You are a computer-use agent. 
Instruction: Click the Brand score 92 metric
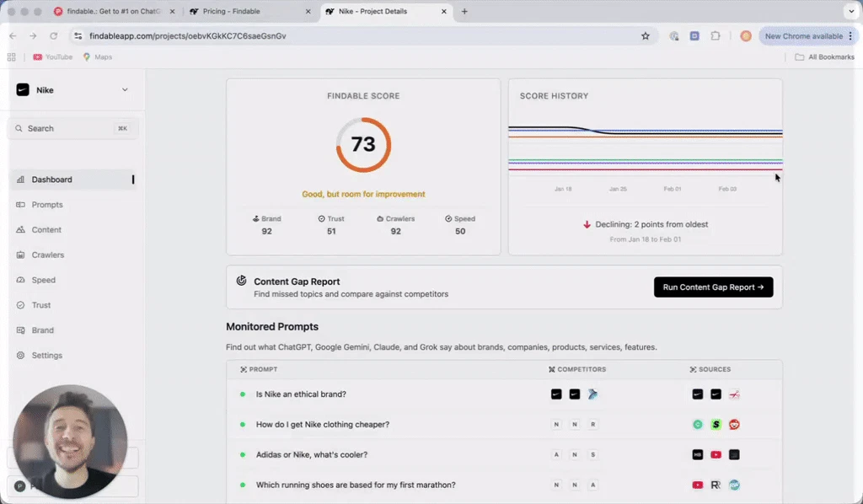point(267,225)
